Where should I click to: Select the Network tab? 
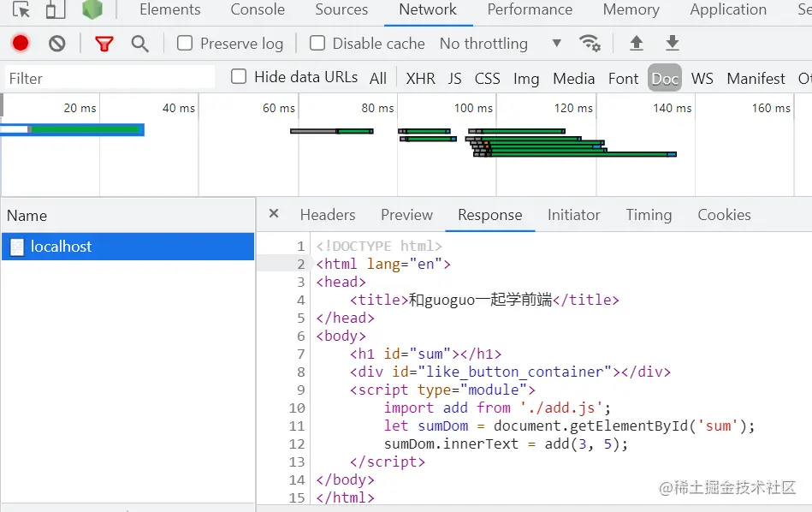tap(428, 9)
